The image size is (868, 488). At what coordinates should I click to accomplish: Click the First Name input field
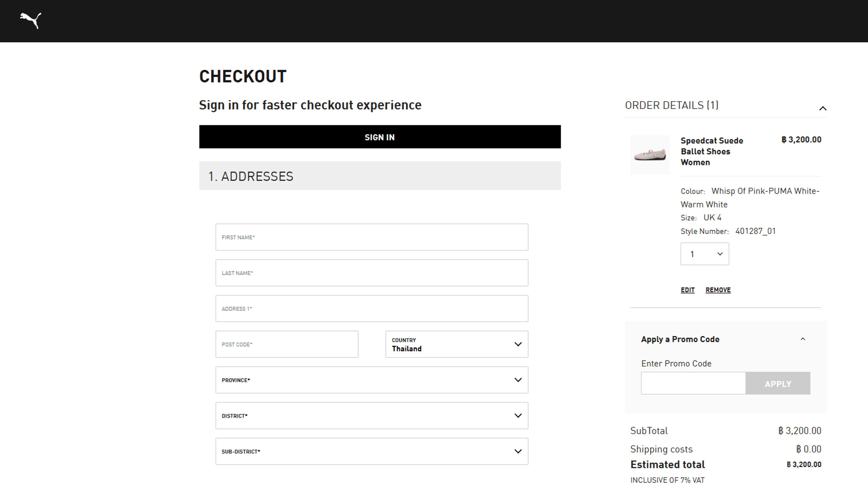coord(371,237)
